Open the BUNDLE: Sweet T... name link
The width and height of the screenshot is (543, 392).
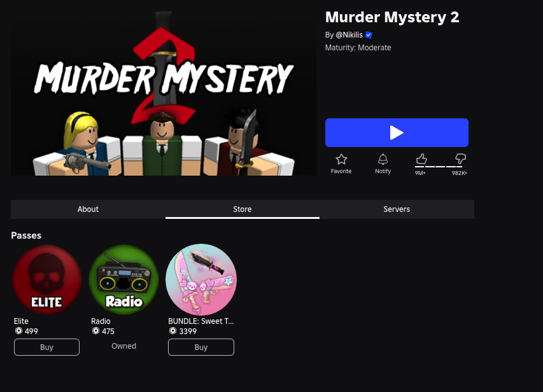click(x=201, y=321)
